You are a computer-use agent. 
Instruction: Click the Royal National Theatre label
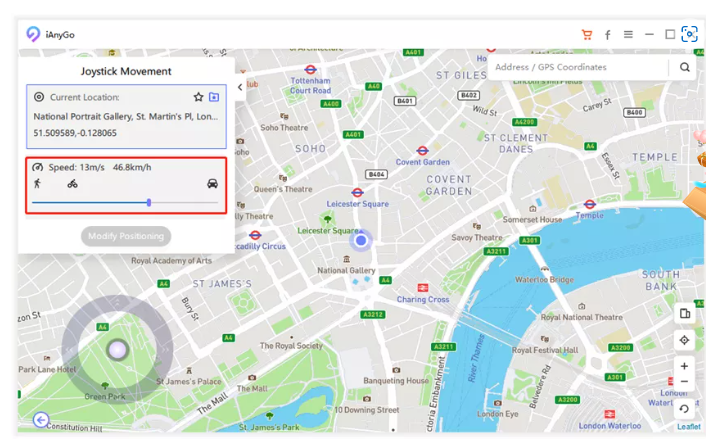pyautogui.click(x=581, y=317)
